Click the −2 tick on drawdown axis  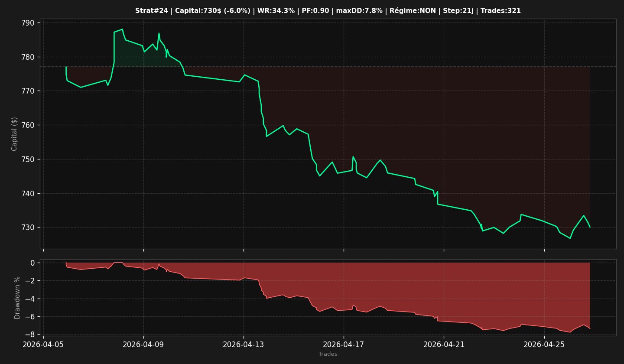coord(30,281)
